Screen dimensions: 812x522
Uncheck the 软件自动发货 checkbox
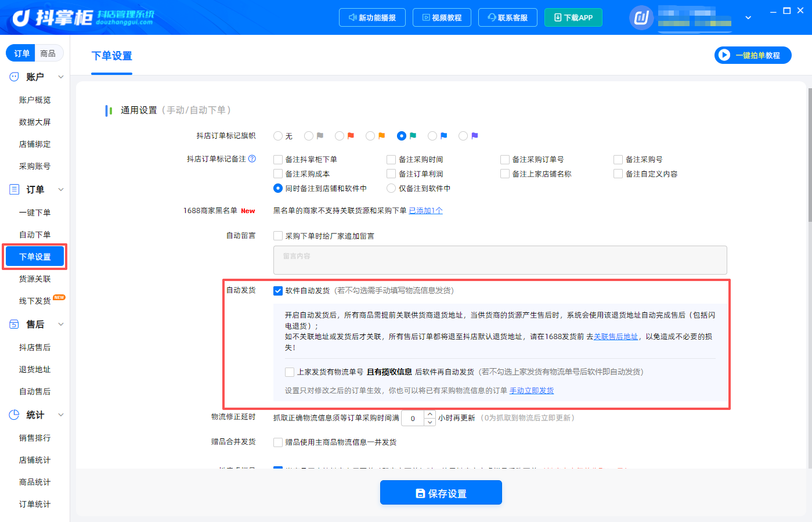tap(278, 291)
